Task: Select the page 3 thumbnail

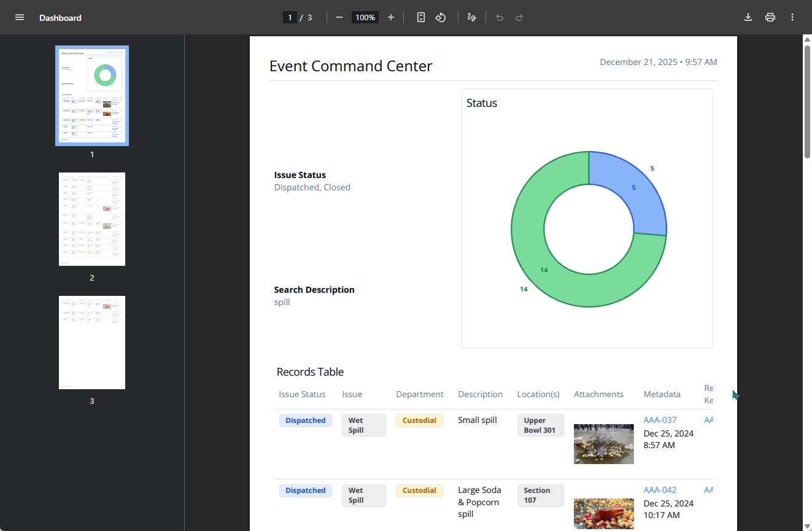Action: (92, 343)
